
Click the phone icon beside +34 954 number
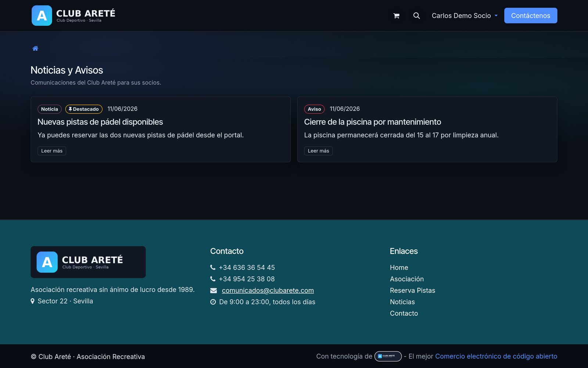(x=213, y=279)
